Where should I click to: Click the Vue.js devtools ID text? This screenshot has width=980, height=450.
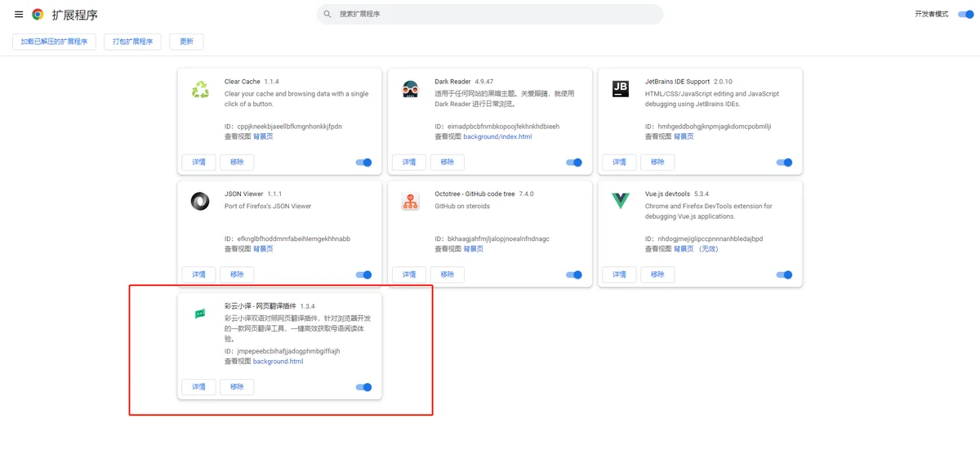(x=704, y=238)
